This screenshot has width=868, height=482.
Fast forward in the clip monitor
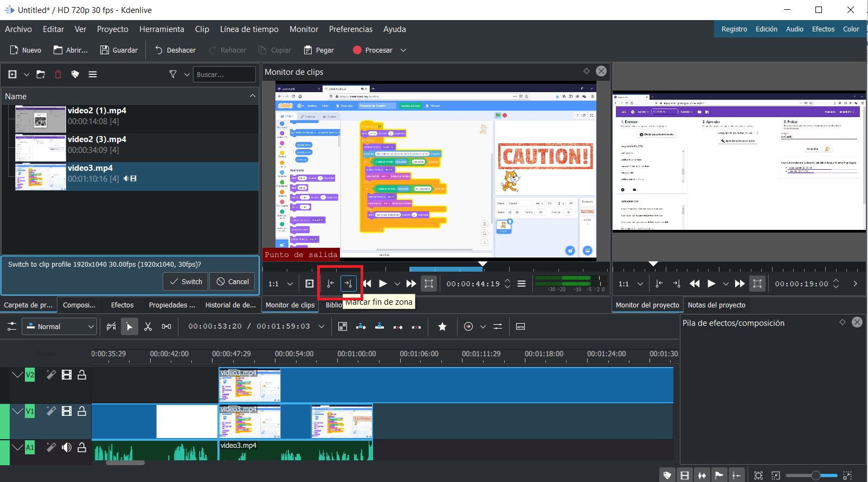coord(411,284)
